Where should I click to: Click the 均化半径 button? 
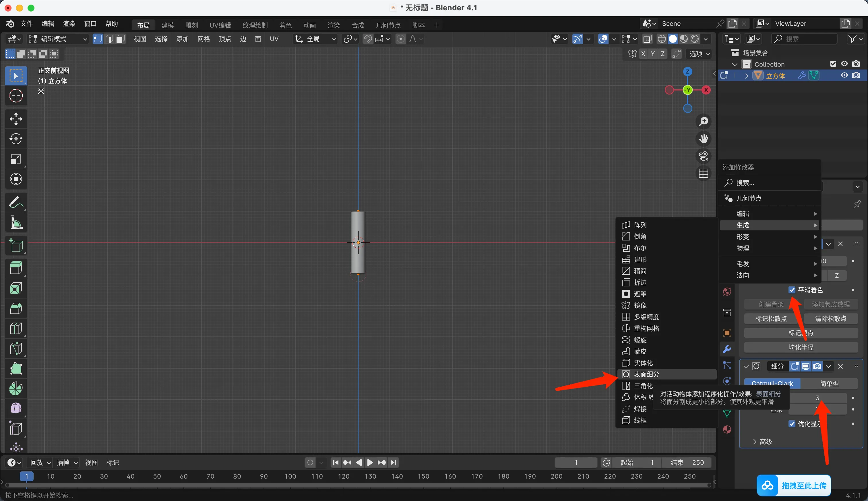coord(801,347)
